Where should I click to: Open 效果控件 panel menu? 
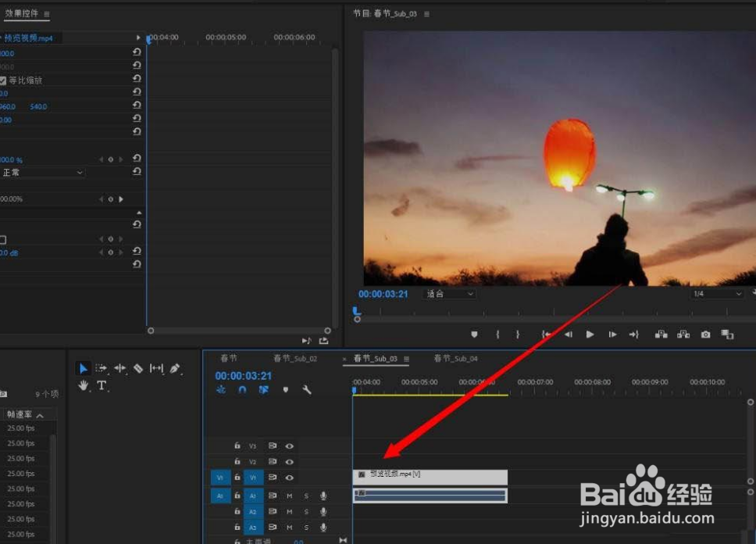pyautogui.click(x=47, y=14)
